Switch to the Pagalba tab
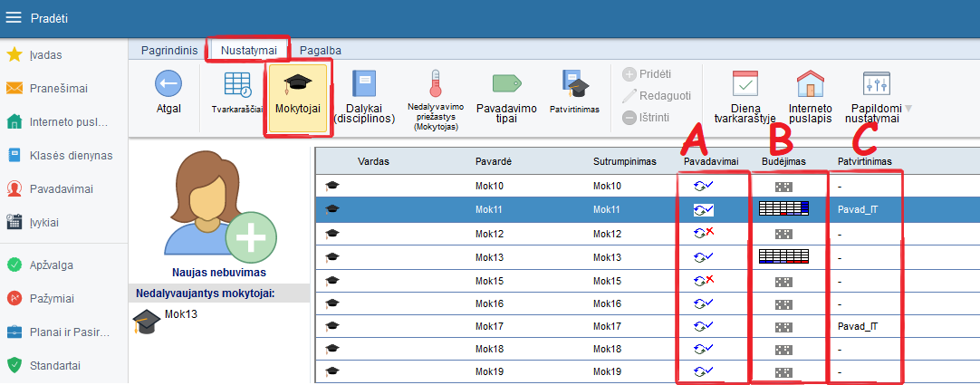The width and height of the screenshot is (980, 385). pos(320,50)
